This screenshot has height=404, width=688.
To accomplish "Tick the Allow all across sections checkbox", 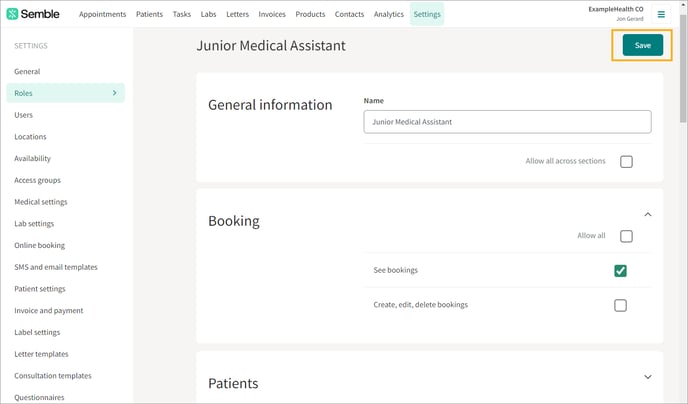I will coord(626,161).
